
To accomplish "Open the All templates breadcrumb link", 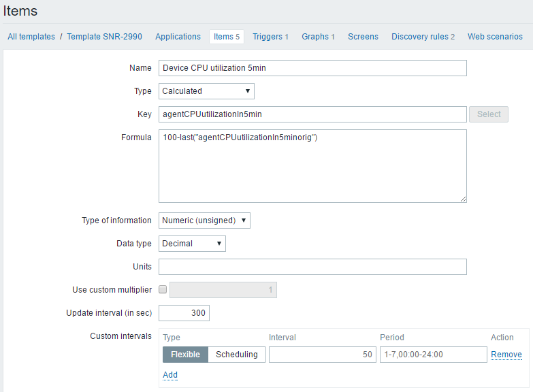I will (x=31, y=37).
